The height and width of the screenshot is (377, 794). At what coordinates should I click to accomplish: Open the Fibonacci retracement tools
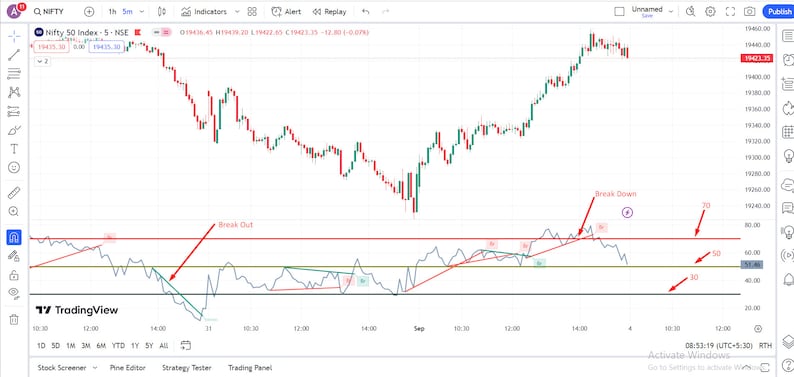coord(14,73)
